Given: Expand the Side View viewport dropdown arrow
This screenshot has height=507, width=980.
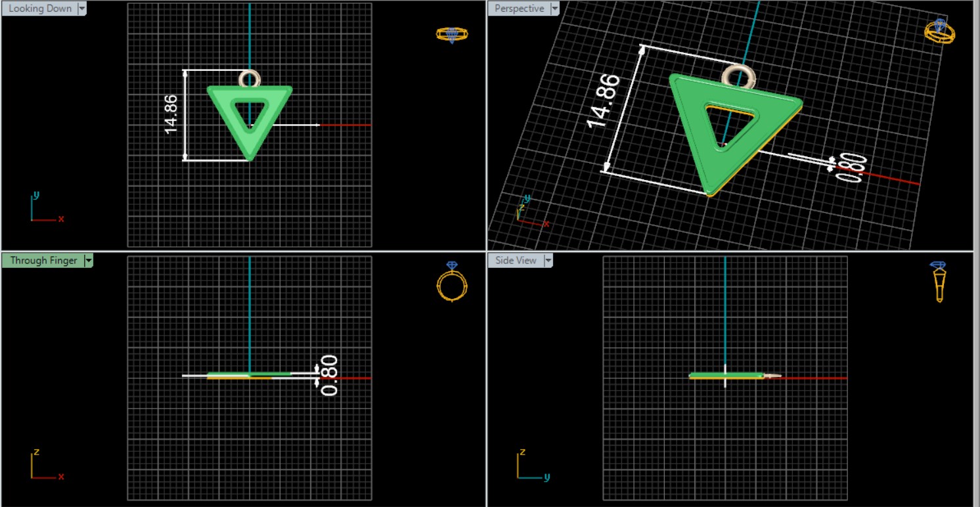Looking at the screenshot, I should [x=547, y=261].
